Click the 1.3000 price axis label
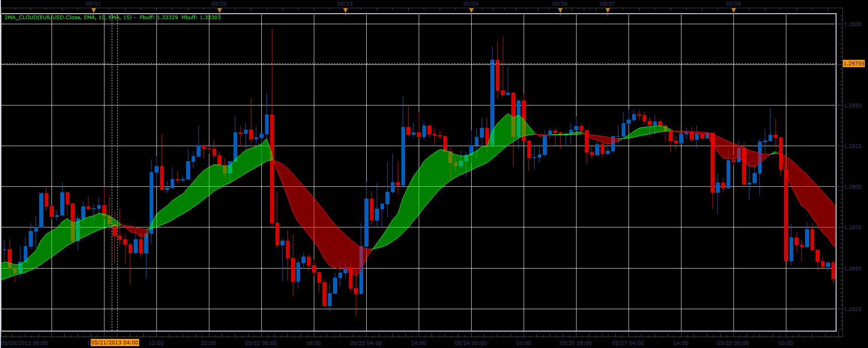Screen dimensions: 868x348 [853, 24]
